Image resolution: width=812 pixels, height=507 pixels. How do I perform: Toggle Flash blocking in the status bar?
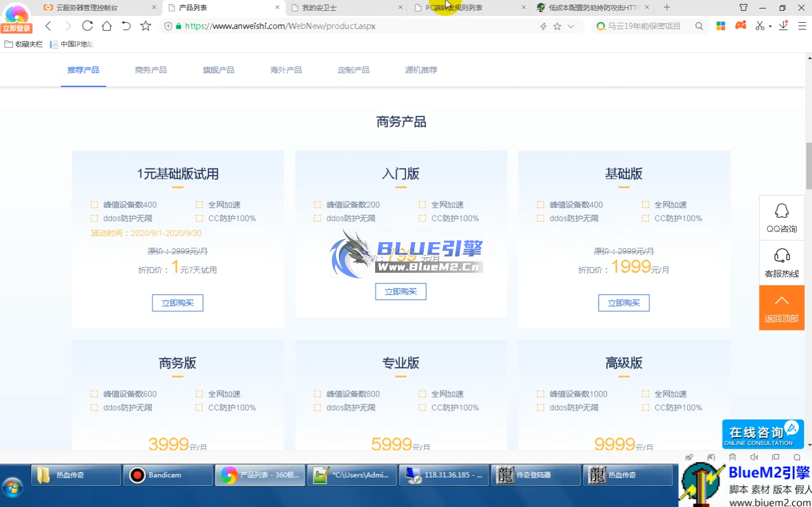[x=711, y=457]
